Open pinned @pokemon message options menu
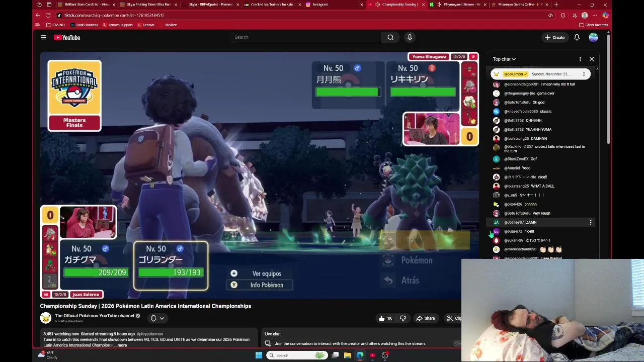Viewport: 644px width, 362px height. pos(584,74)
